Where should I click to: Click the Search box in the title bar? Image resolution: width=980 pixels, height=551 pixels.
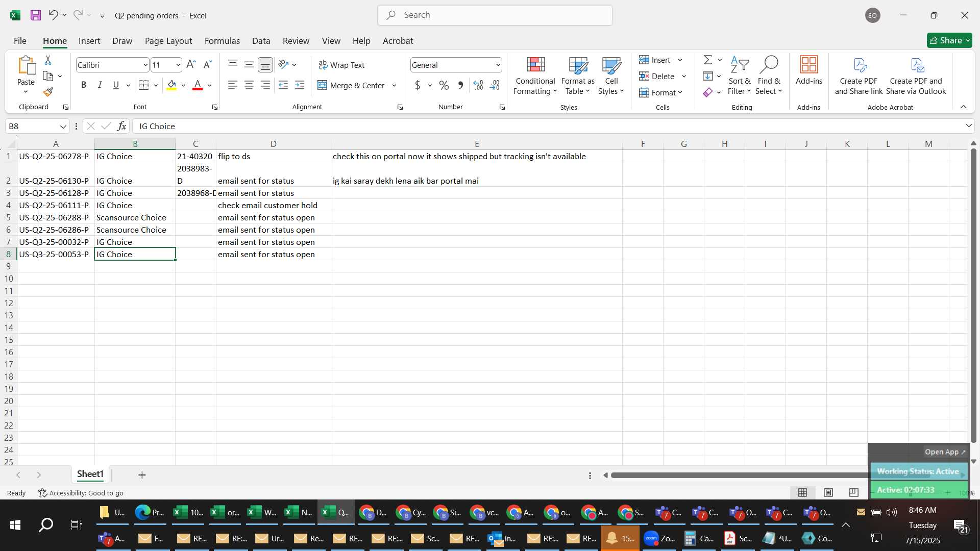click(495, 15)
